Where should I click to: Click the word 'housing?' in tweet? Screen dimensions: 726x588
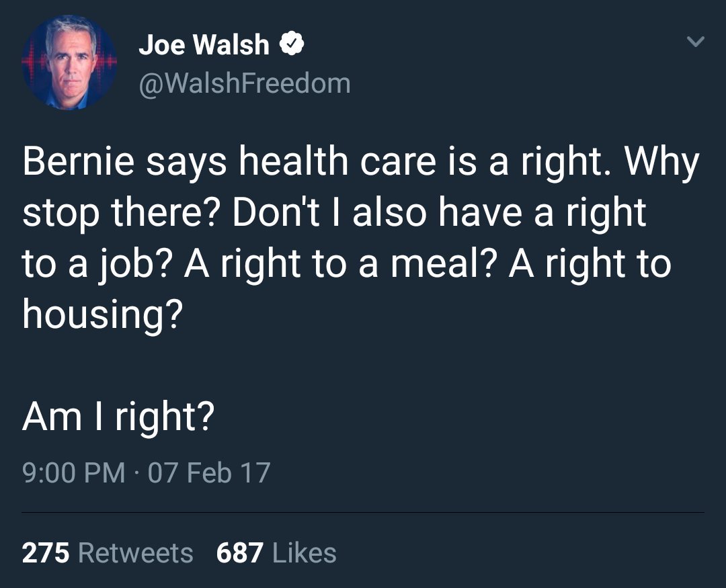click(x=103, y=314)
